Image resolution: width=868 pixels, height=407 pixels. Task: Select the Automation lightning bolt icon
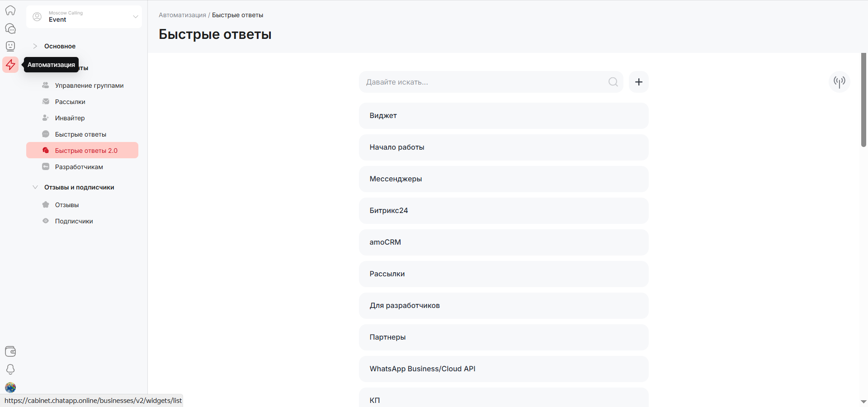point(10,65)
